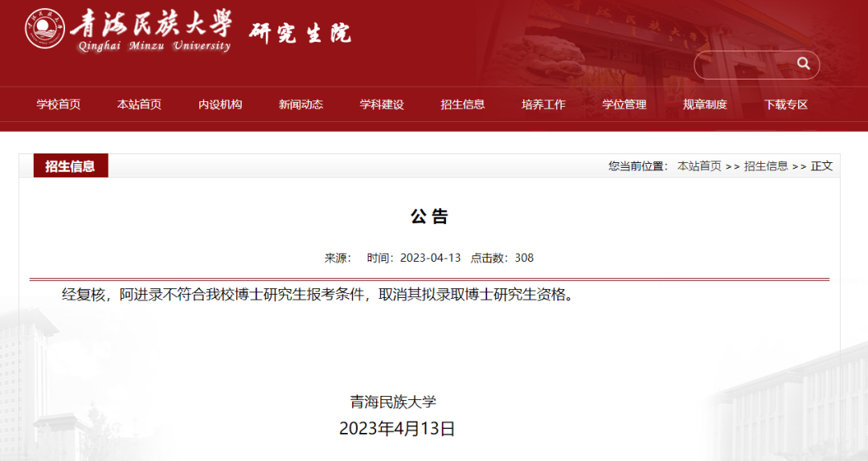Select 学位管理 navigation item
Screen dimensions: 868x461
624,104
